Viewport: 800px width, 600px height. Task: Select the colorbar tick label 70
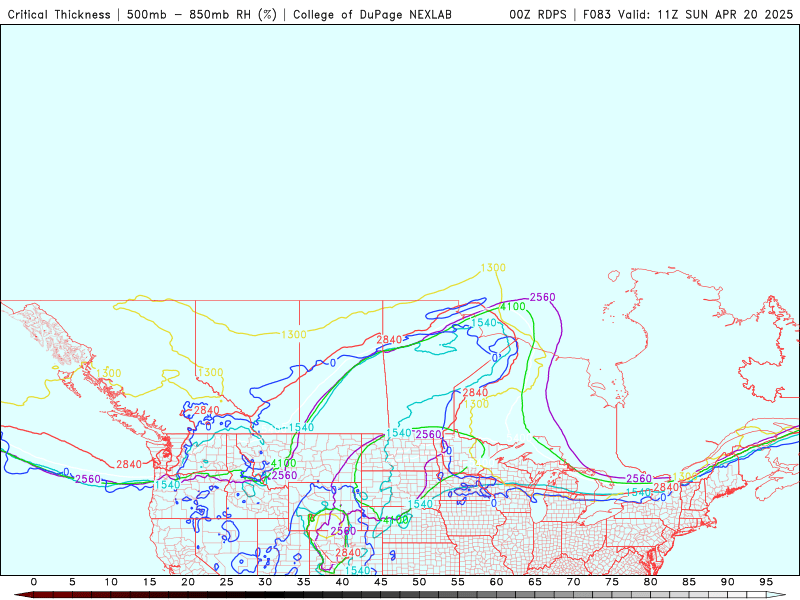(x=573, y=582)
